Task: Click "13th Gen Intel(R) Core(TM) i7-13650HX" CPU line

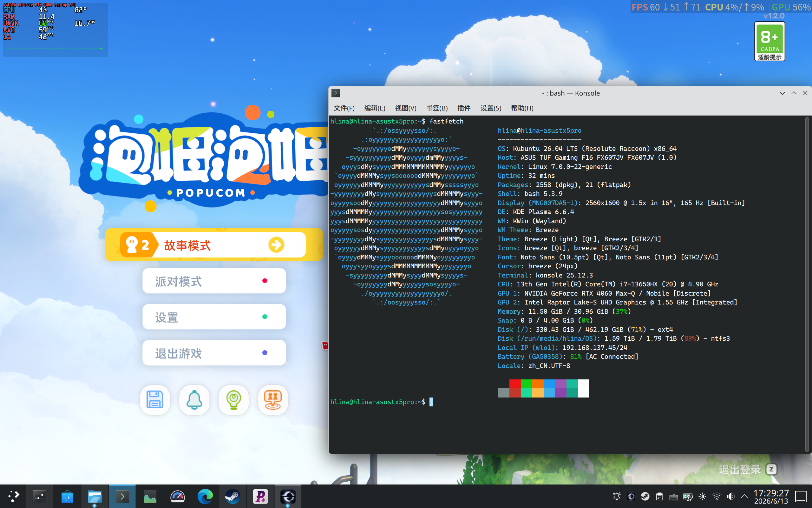Action: 587,284
